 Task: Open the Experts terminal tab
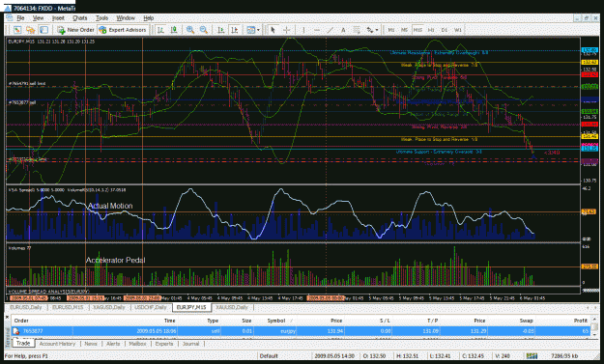click(164, 344)
